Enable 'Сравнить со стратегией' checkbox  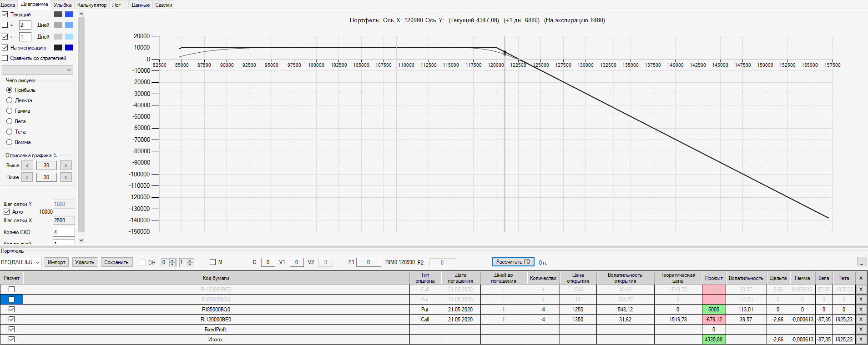tap(5, 58)
